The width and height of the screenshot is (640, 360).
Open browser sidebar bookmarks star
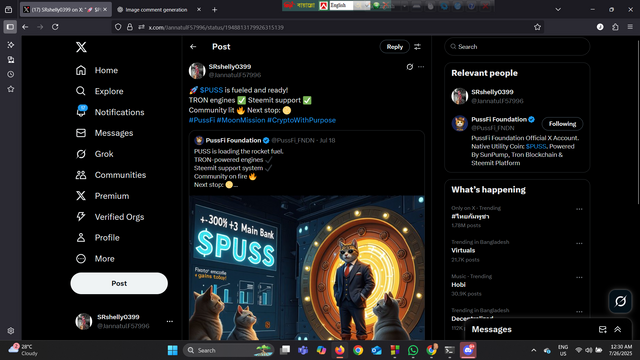coord(11,89)
